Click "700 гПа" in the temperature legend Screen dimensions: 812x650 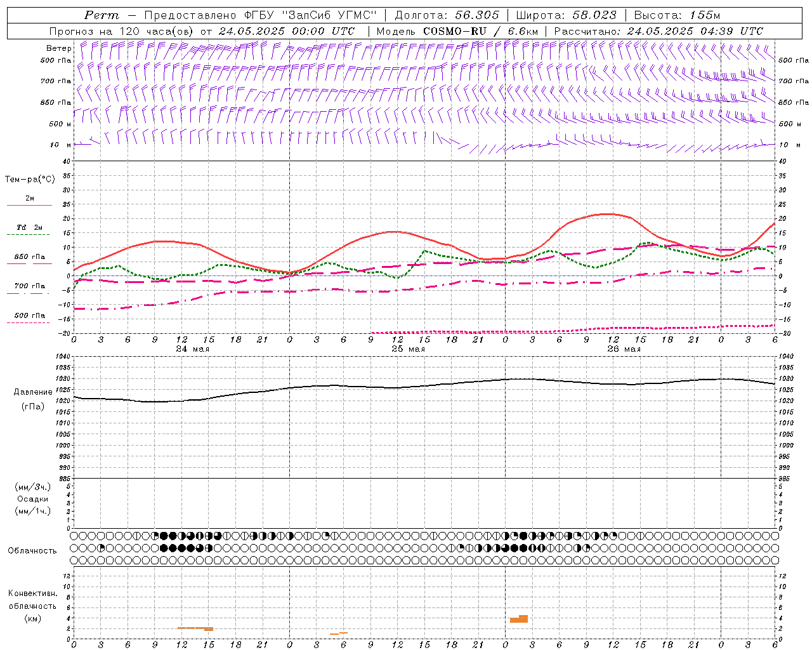[x=29, y=286]
